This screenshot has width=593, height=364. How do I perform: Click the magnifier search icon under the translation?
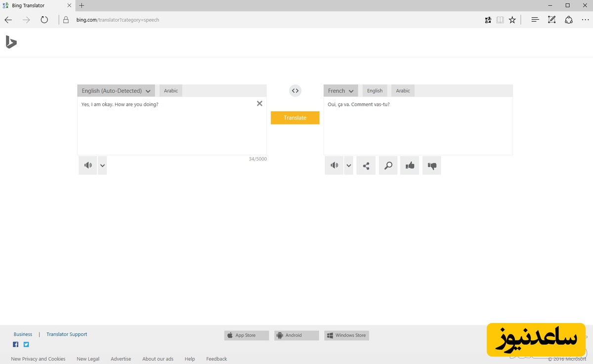[388, 165]
